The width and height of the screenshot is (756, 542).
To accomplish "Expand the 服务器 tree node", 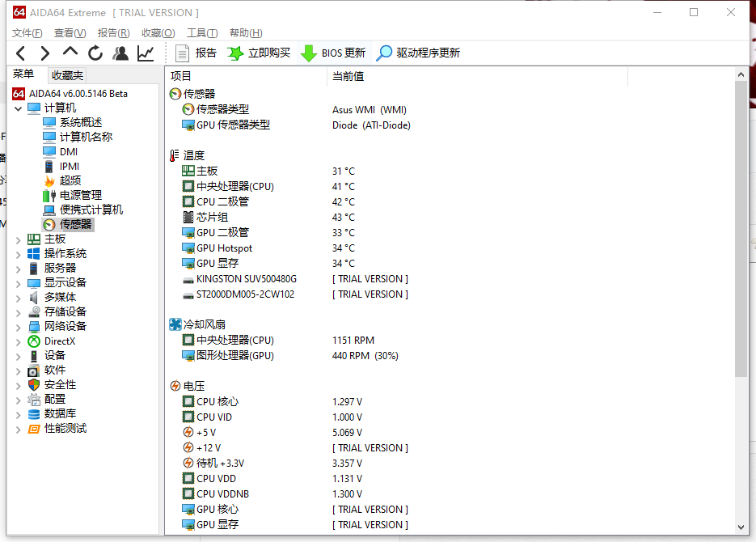I will 19,269.
